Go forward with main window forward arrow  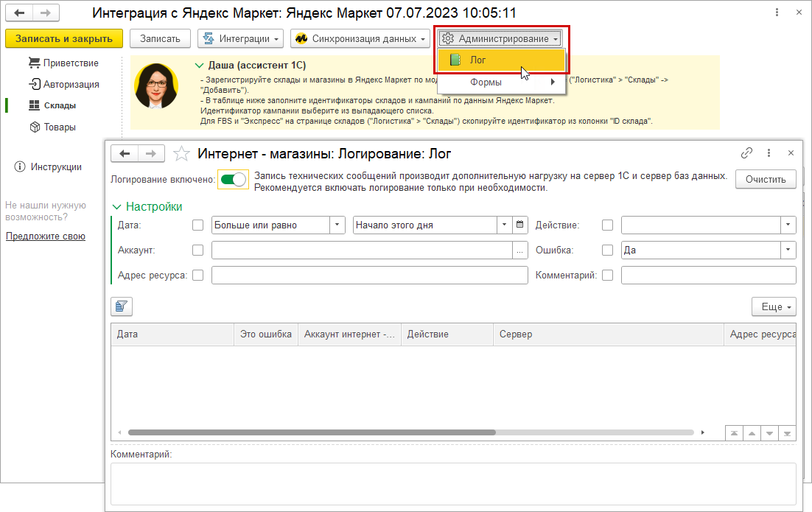click(46, 13)
